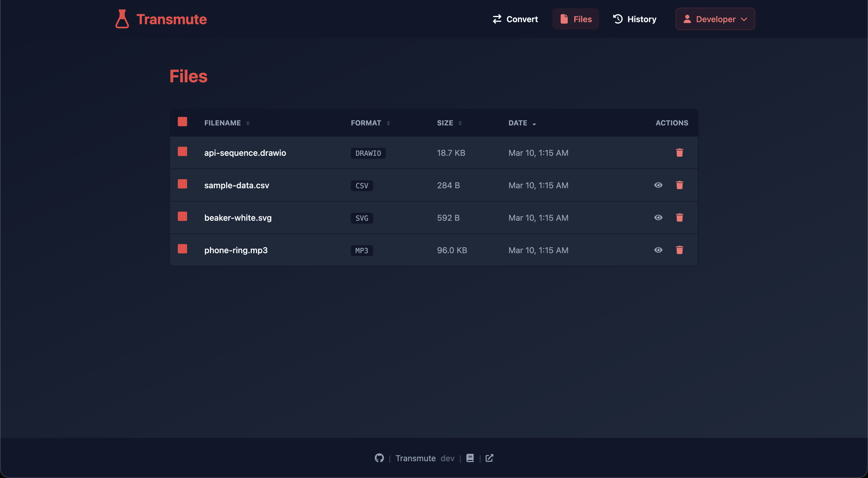Toggle checkbox for phone-ring.mp3
Image resolution: width=868 pixels, height=478 pixels.
182,249
